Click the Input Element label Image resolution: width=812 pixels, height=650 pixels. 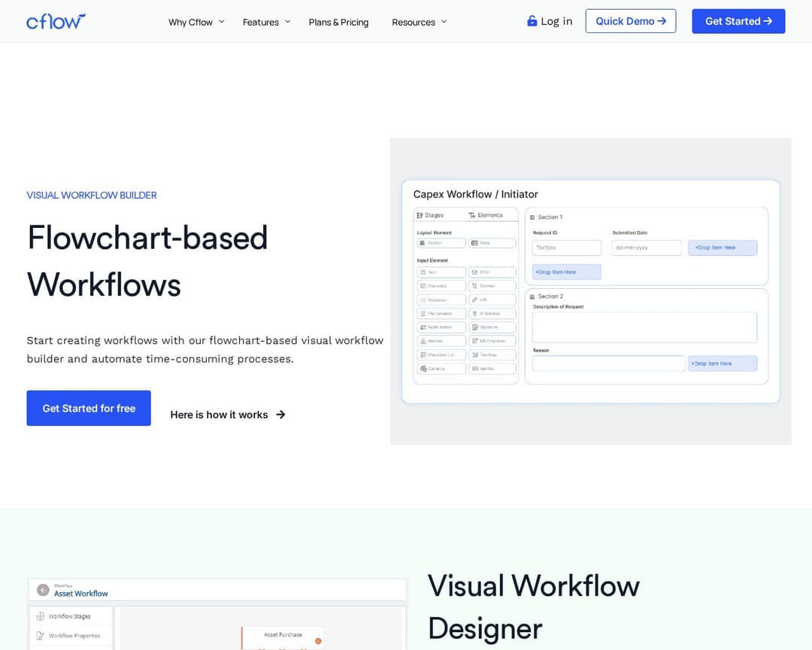(432, 261)
